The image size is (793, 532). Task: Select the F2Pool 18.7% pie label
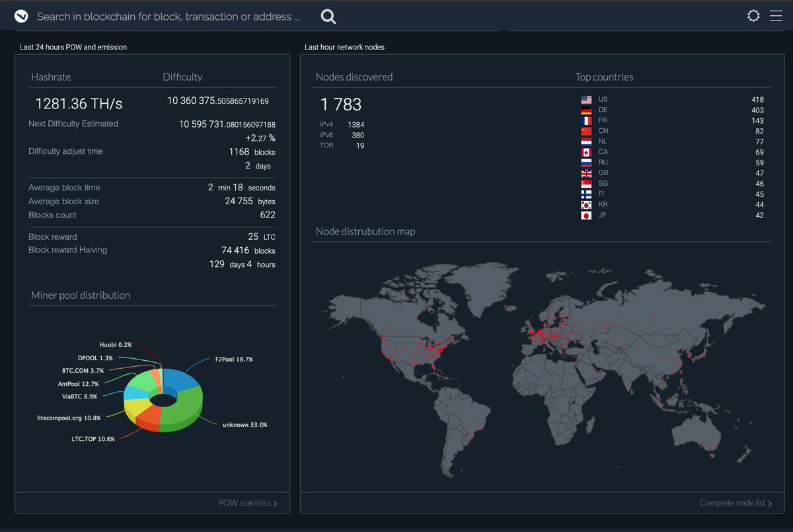pos(234,360)
